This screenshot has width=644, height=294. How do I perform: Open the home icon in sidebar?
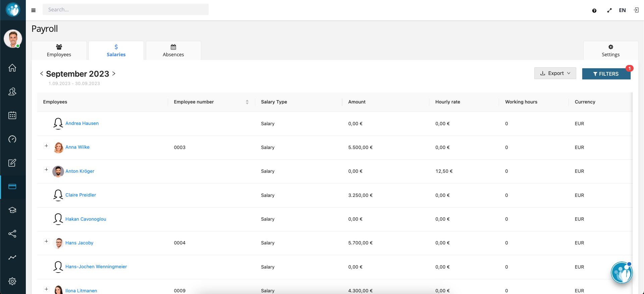12,68
